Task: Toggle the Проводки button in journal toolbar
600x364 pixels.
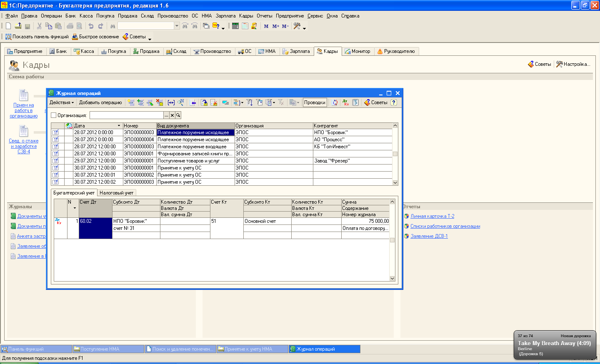Action: (315, 102)
